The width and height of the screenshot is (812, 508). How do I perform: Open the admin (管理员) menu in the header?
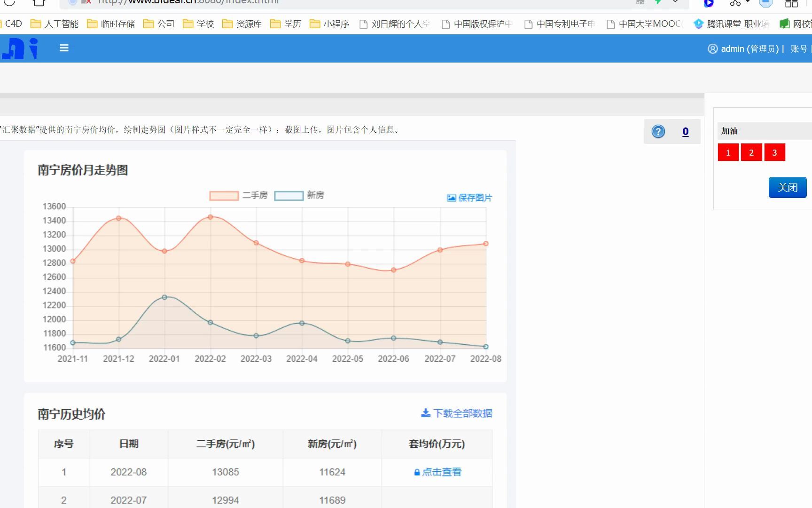point(749,48)
